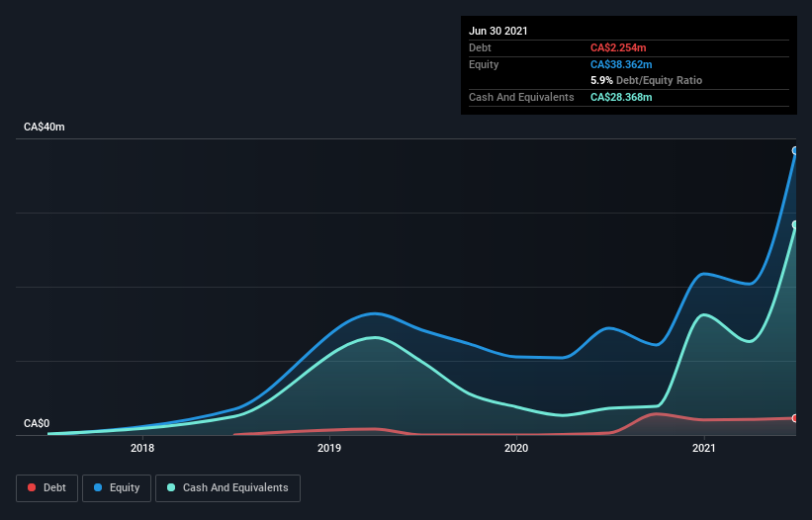Click the CA$0 y-axis label

coord(37,423)
